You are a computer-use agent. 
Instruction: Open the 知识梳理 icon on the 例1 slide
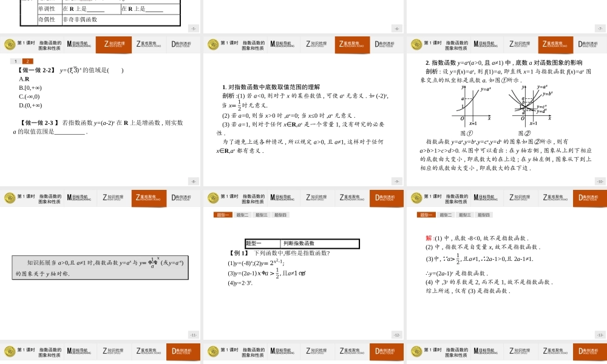pyautogui.click(x=316, y=197)
